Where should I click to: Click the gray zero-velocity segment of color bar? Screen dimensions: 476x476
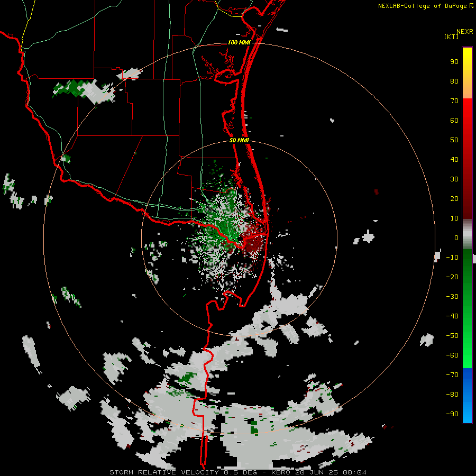pyautogui.click(x=467, y=234)
